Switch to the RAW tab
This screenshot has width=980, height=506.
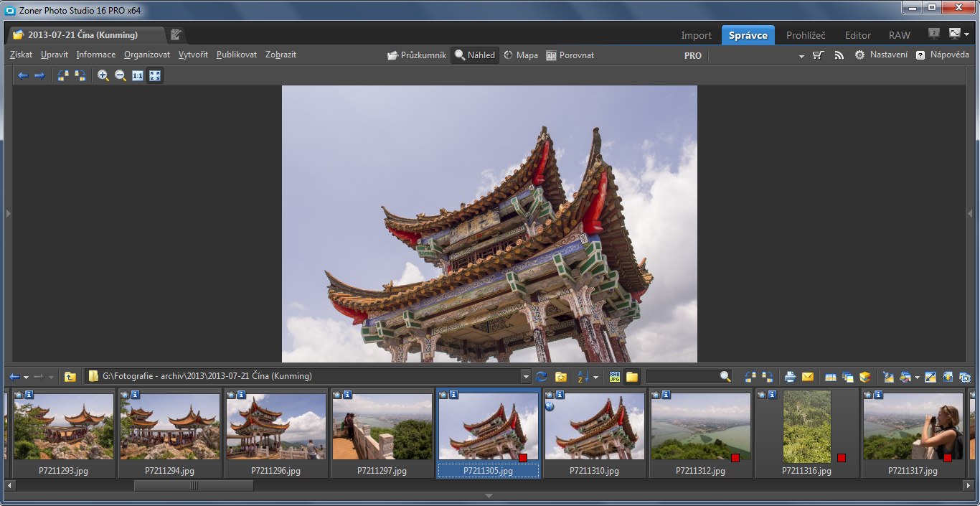(900, 35)
